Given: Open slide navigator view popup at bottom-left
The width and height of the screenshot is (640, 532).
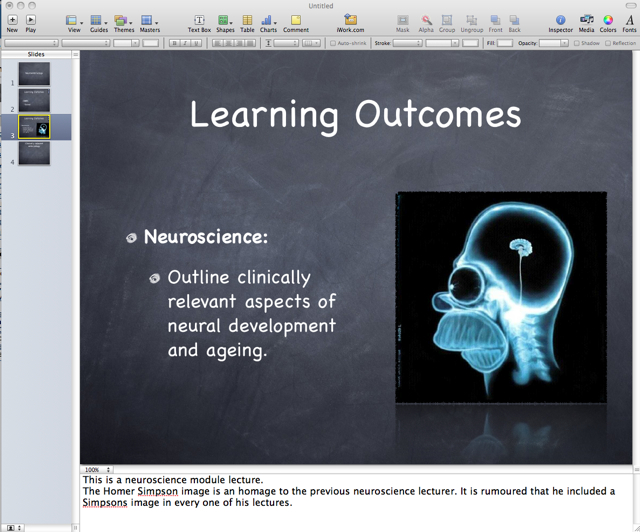Looking at the screenshot, I should pos(15,528).
